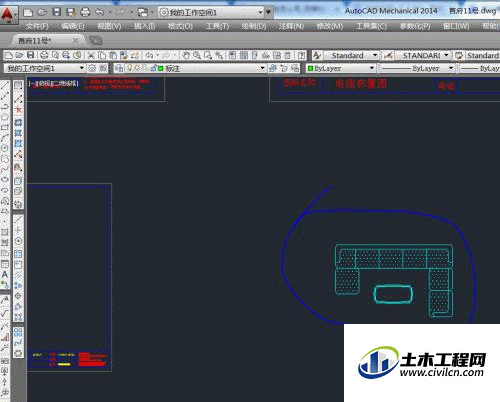Click Copy in the standard toolbar
500x402 pixels.
pyautogui.click(x=102, y=55)
